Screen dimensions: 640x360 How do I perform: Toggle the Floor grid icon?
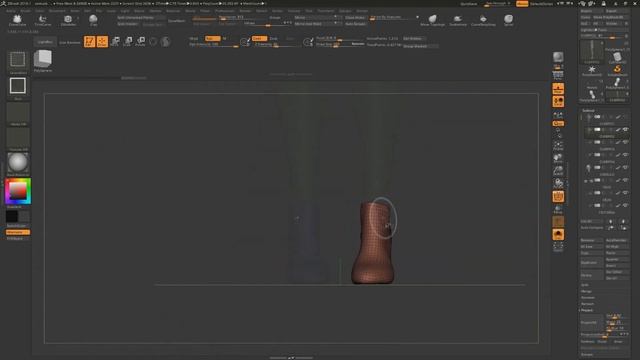click(558, 89)
